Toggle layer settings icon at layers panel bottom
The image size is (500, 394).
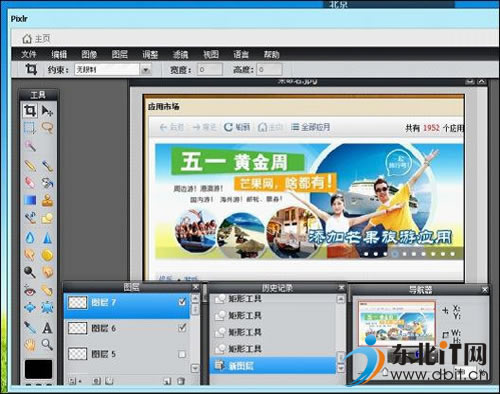click(73, 381)
